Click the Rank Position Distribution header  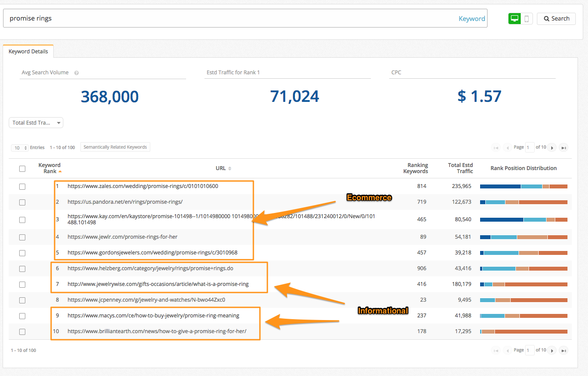coord(524,168)
